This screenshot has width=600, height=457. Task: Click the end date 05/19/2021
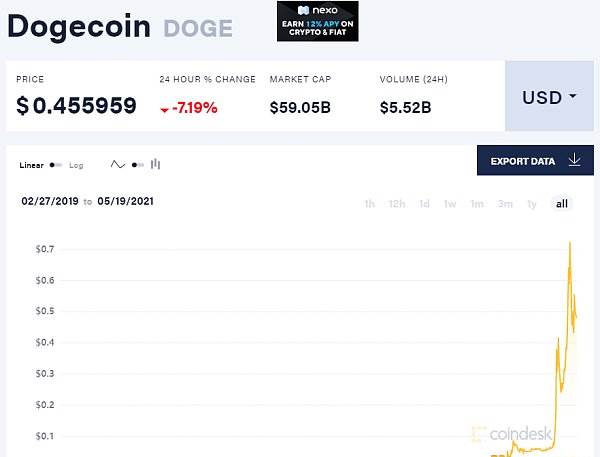[126, 201]
